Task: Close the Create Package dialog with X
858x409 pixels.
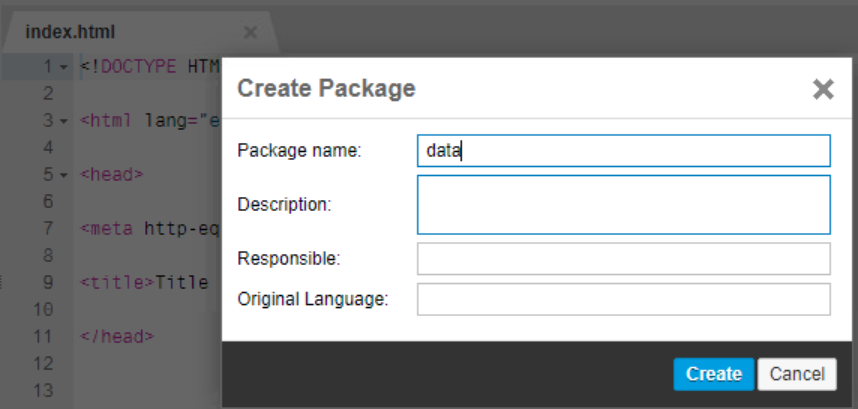Action: (x=823, y=89)
